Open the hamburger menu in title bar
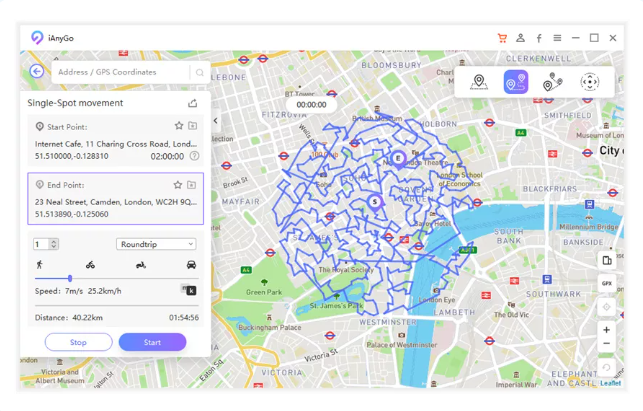The width and height of the screenshot is (643, 411). pos(557,38)
